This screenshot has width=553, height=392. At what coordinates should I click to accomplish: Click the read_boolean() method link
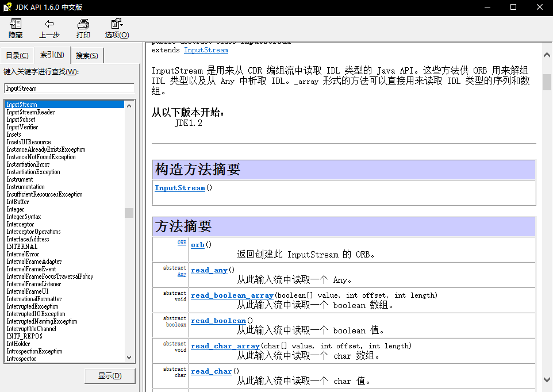(x=218, y=321)
